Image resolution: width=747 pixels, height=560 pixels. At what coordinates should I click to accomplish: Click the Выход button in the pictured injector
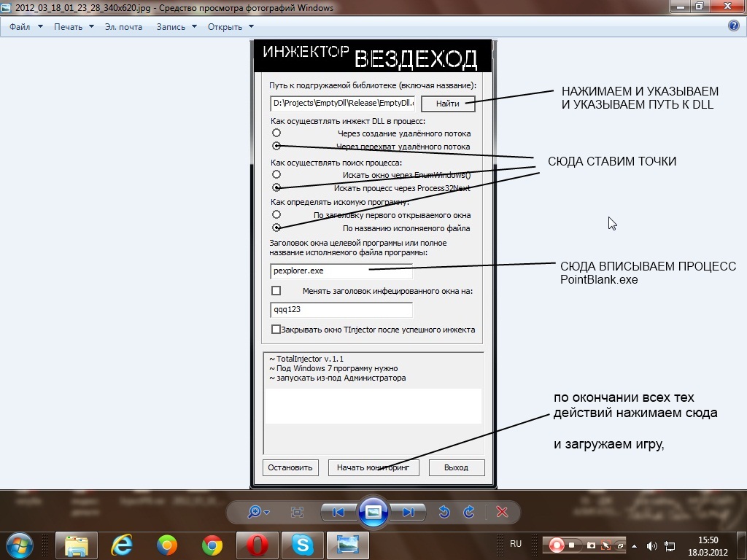[x=457, y=467]
